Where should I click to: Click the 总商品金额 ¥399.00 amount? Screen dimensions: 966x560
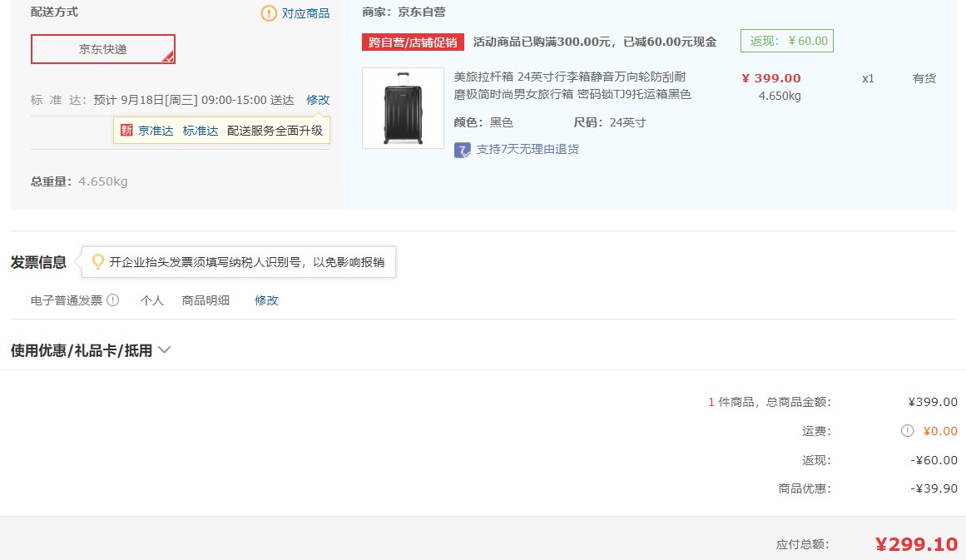(933, 402)
